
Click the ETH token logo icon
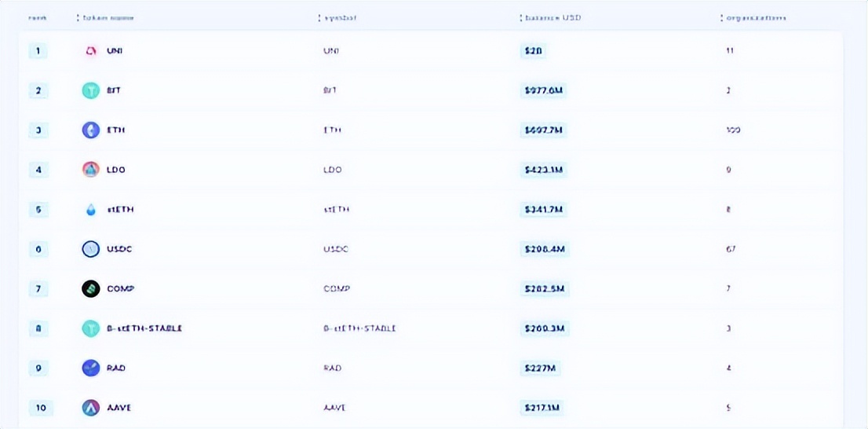pos(91,130)
